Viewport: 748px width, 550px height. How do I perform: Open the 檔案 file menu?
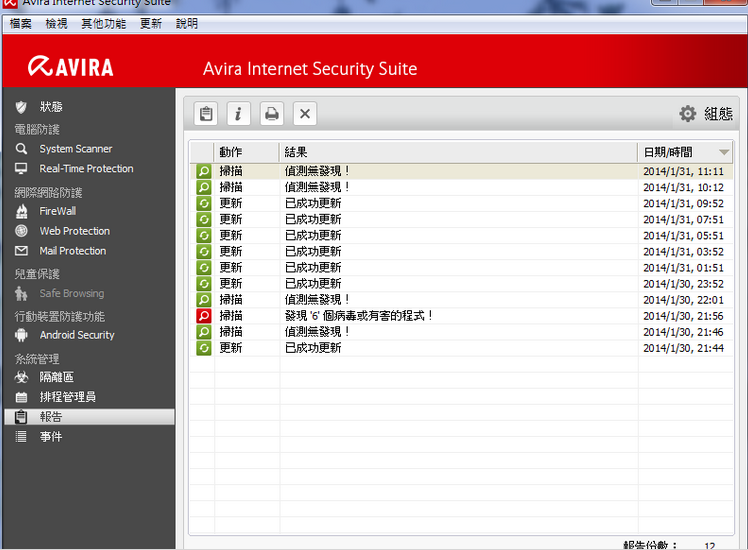tap(21, 23)
